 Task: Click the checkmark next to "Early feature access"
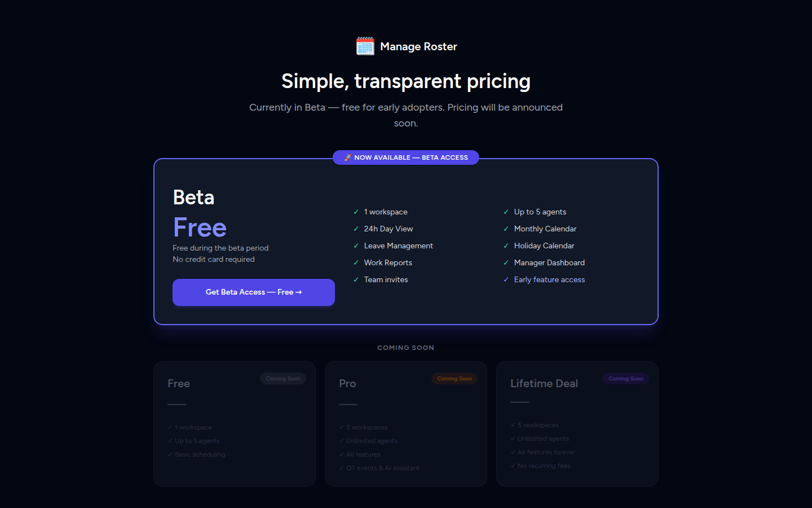click(506, 279)
